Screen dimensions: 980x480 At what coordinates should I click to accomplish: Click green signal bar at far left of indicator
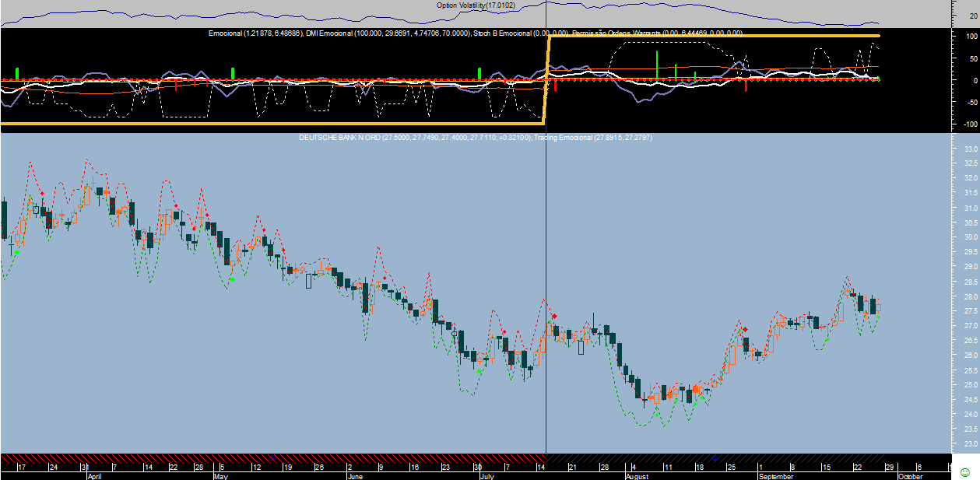[16, 73]
